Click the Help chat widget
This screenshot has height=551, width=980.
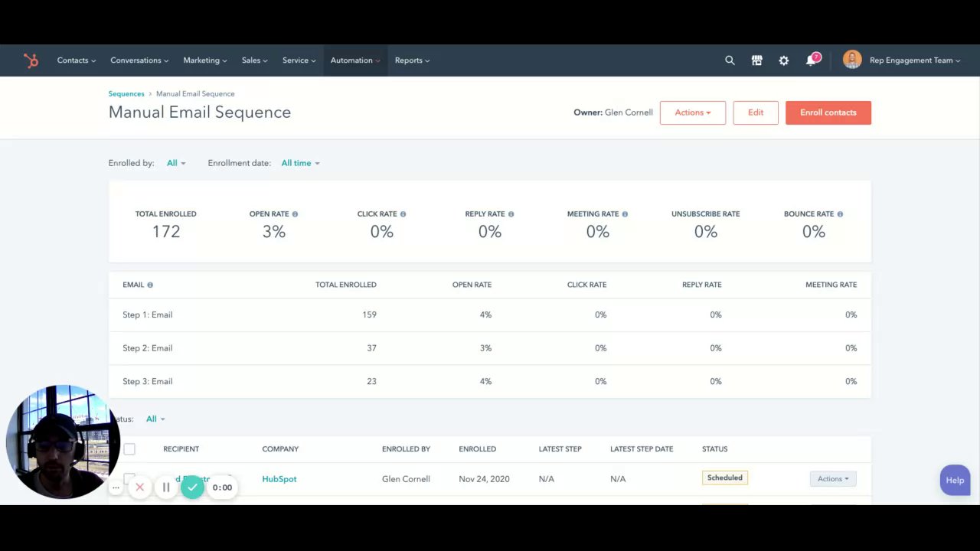pyautogui.click(x=955, y=481)
